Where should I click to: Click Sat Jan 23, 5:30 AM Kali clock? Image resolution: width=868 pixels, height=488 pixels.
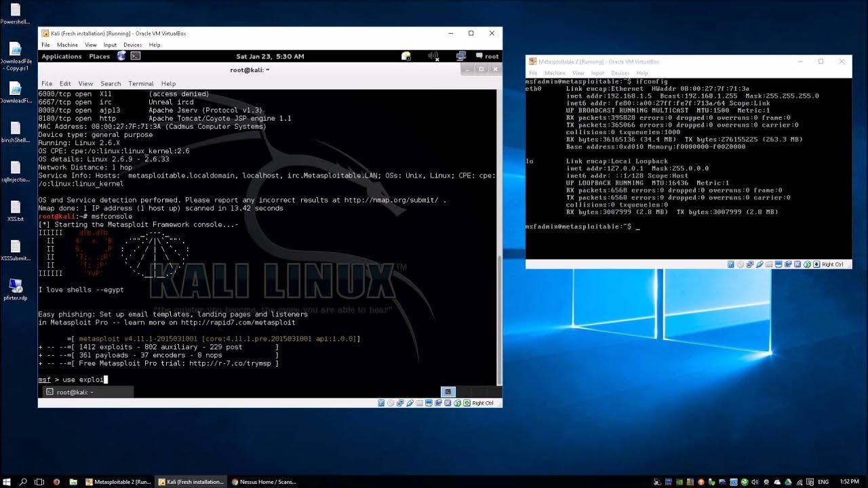pyautogui.click(x=270, y=56)
